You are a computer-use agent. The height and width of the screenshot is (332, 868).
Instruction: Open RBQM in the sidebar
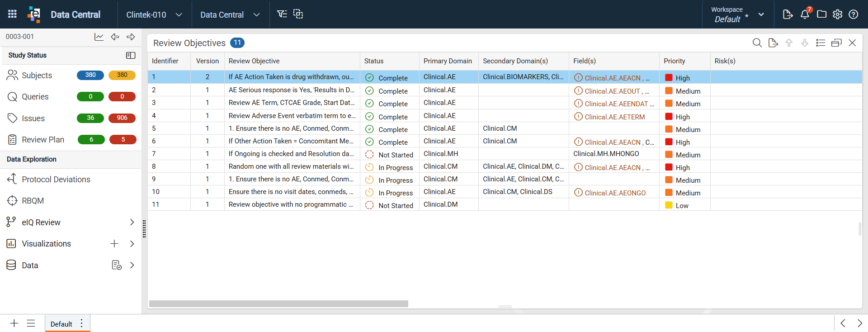(33, 201)
